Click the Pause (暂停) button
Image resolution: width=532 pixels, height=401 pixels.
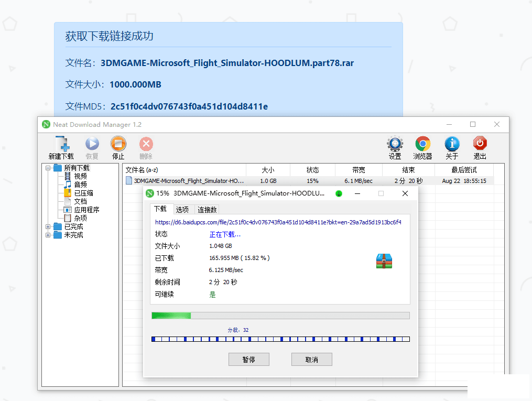(x=248, y=360)
